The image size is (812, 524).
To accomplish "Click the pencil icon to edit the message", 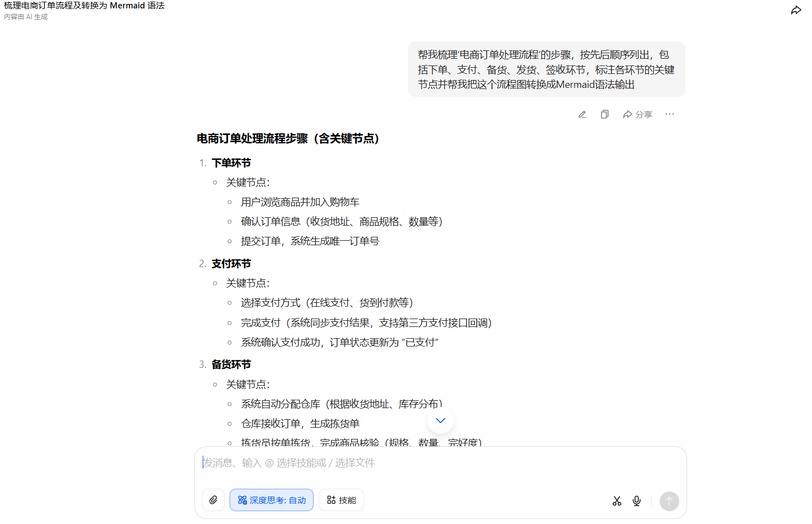I will 582,114.
